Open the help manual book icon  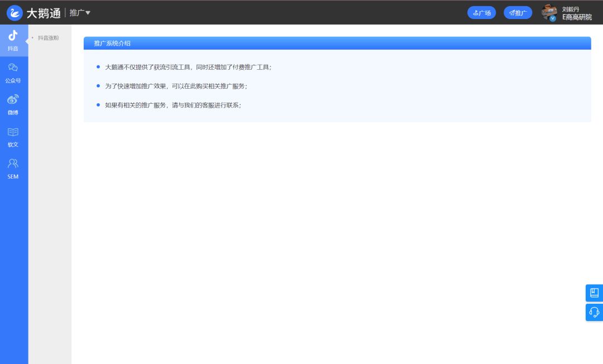(x=594, y=293)
